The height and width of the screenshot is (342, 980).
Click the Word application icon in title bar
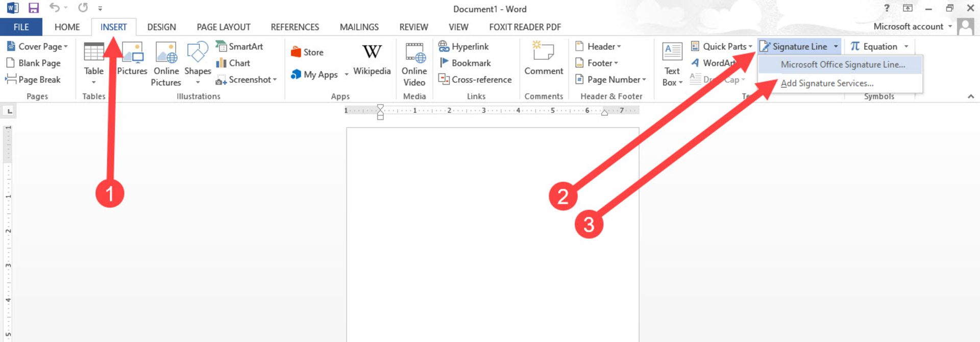12,8
